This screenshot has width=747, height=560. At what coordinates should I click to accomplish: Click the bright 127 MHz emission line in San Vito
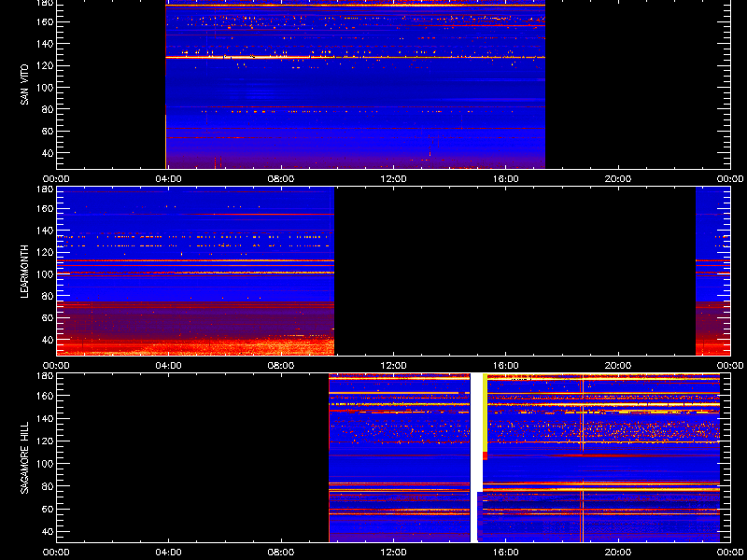click(x=356, y=57)
